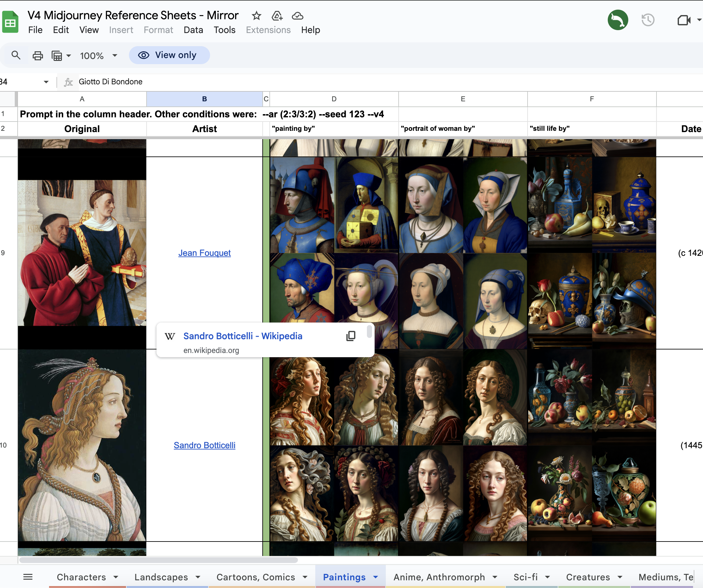Check the cloud document status icon
703x588 pixels.
click(298, 16)
